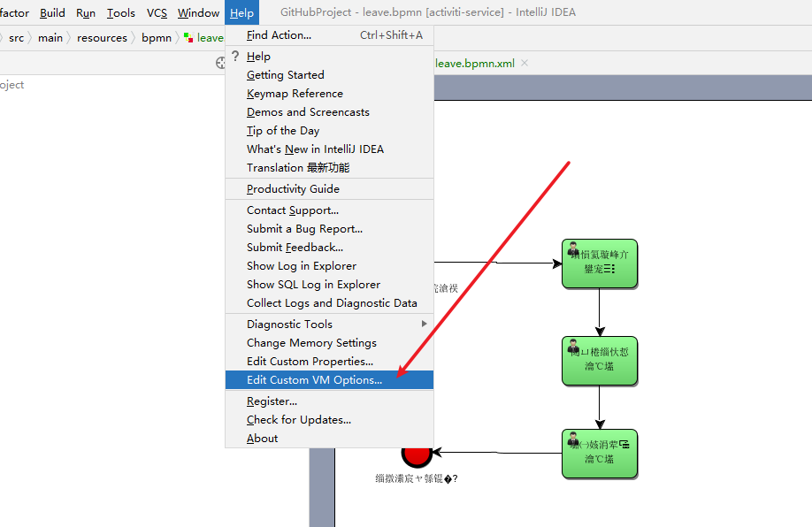Open the Help menu in menu bar
Viewport: 812px width, 527px height.
click(241, 13)
